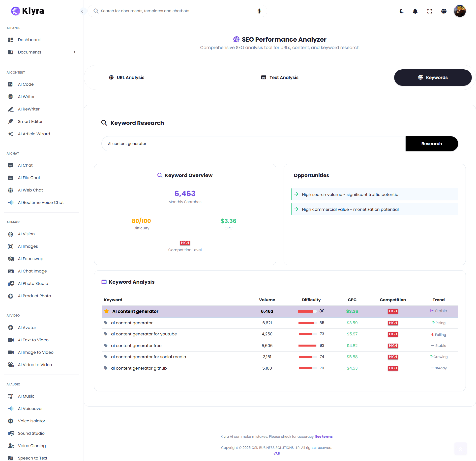The image size is (476, 461).
Task: Open the See terms link
Action: point(324,436)
